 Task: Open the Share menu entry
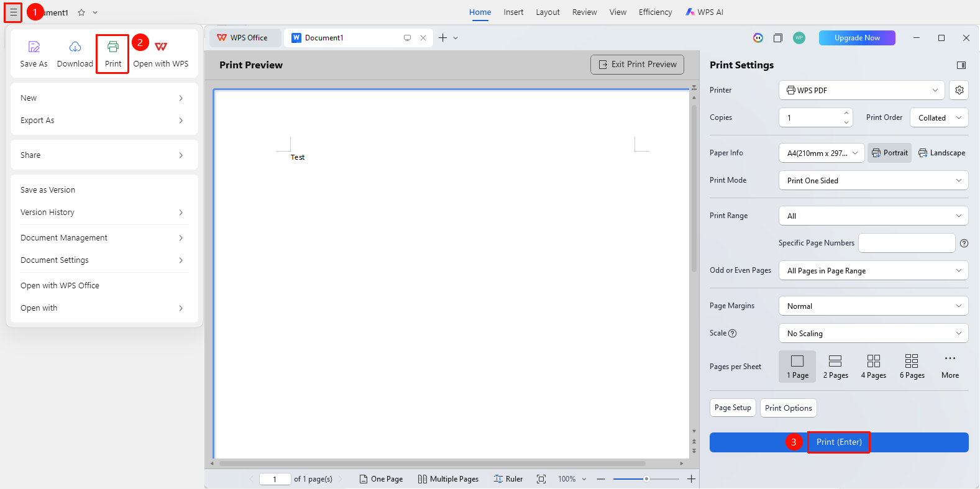point(104,155)
